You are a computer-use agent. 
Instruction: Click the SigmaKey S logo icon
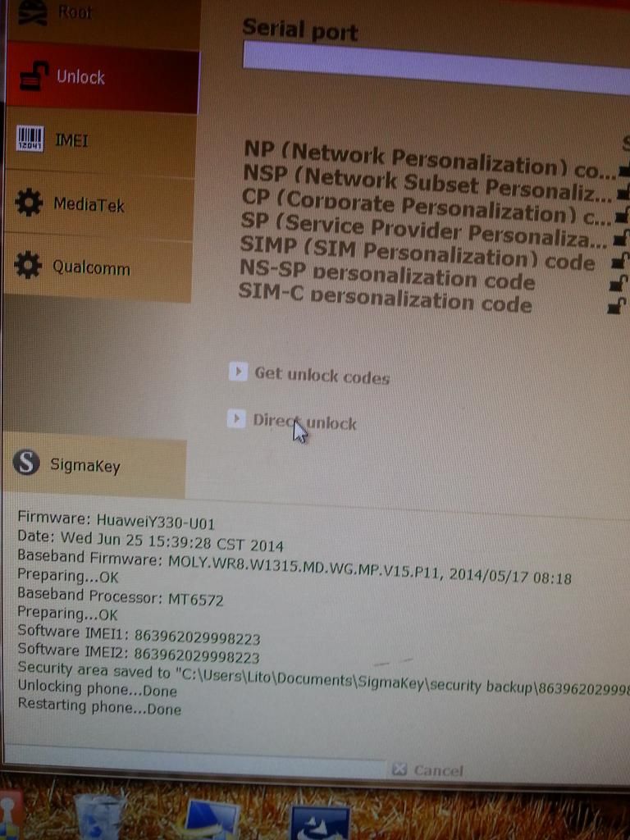[26, 462]
